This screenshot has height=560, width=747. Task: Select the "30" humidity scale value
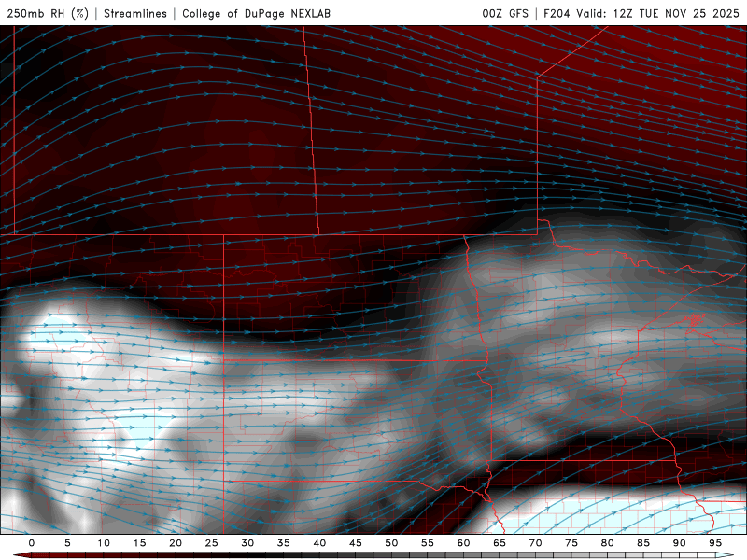(x=247, y=543)
